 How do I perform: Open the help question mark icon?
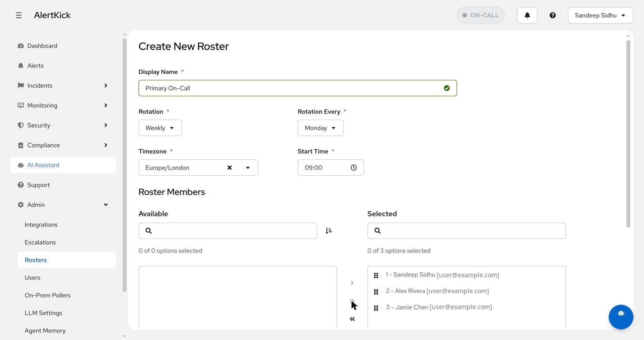(x=552, y=15)
